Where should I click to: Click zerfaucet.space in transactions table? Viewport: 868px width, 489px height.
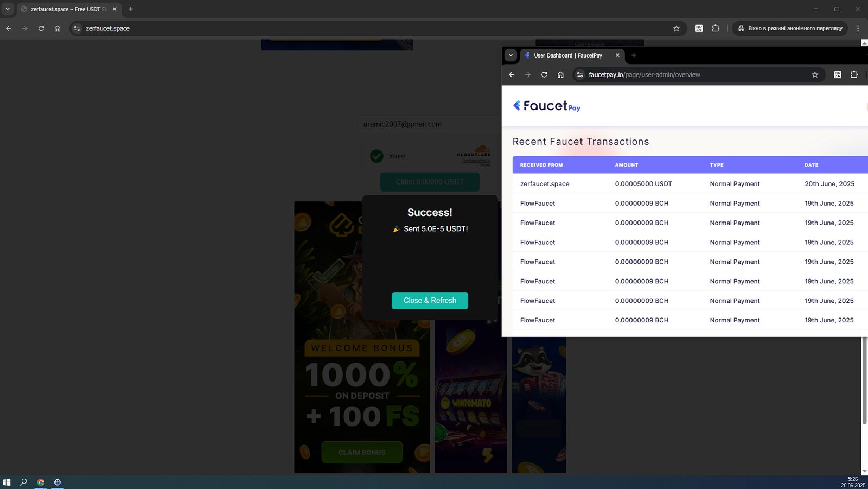click(x=545, y=184)
